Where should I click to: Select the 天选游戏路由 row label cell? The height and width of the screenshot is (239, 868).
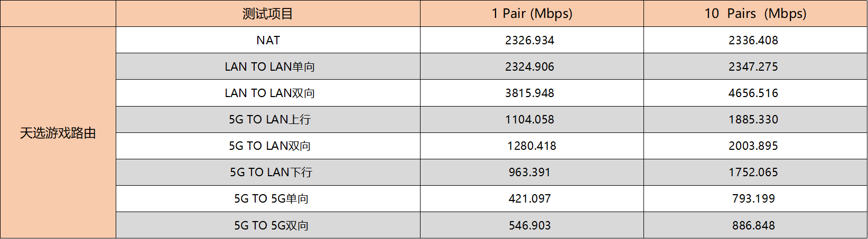click(58, 133)
